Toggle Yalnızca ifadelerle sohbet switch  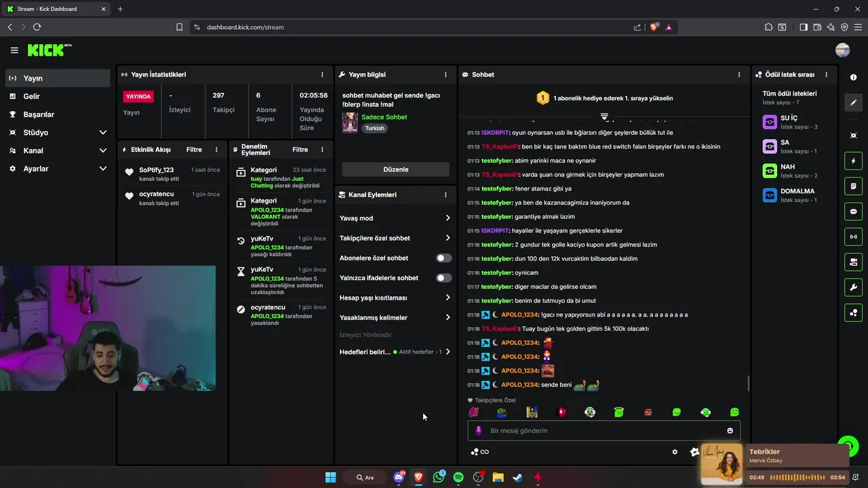443,278
